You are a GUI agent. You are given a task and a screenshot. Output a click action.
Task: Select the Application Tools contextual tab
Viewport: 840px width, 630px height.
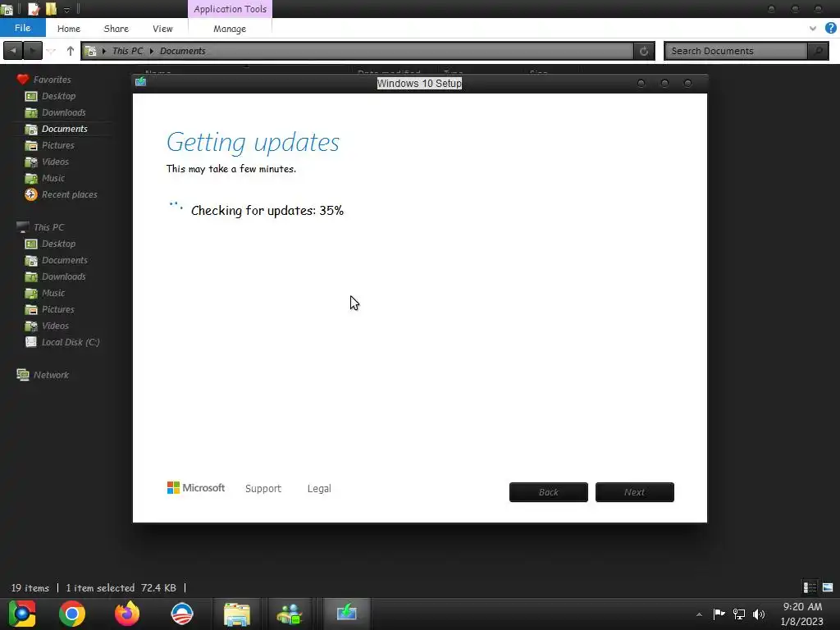click(x=230, y=9)
